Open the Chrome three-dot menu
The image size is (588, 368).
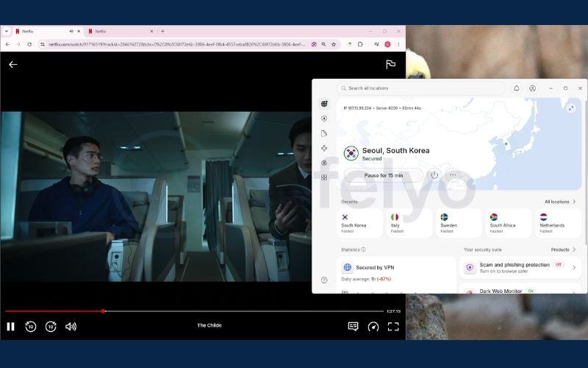click(x=398, y=44)
